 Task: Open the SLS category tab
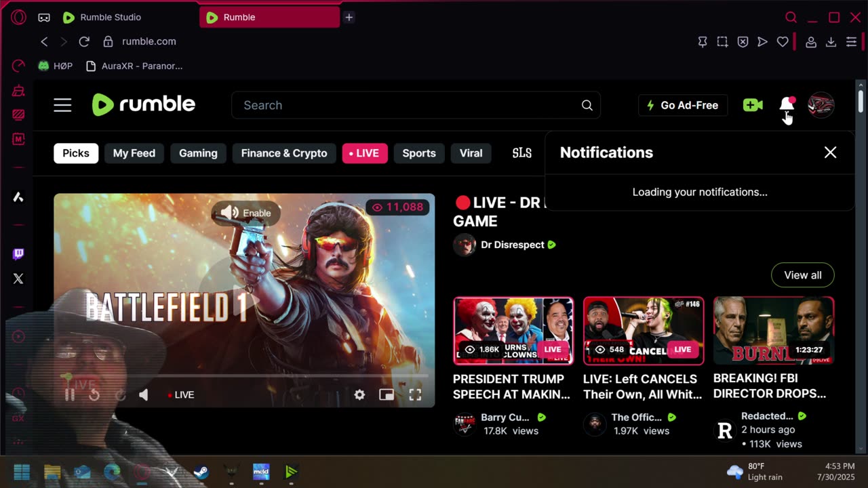point(521,153)
